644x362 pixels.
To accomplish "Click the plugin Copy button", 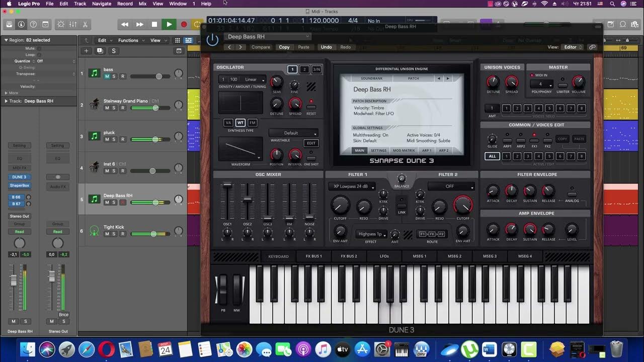I will tap(284, 47).
